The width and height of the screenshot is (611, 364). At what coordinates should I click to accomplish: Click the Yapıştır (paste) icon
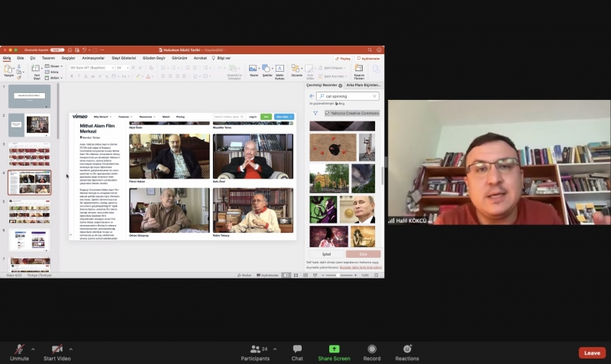pos(9,69)
